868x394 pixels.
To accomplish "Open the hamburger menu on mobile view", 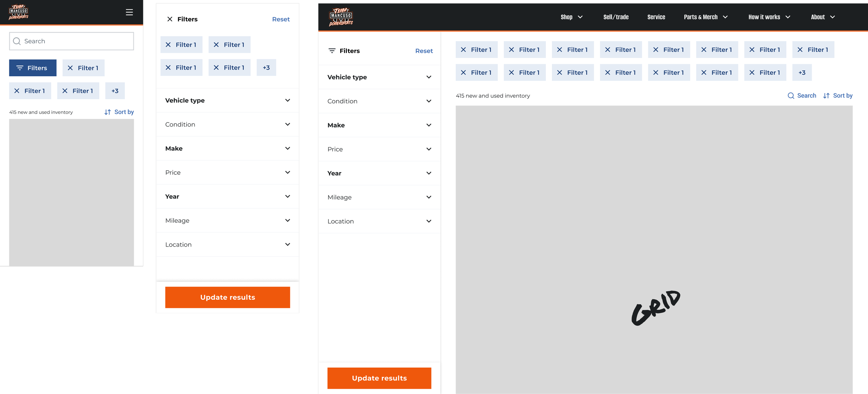I will tap(129, 12).
